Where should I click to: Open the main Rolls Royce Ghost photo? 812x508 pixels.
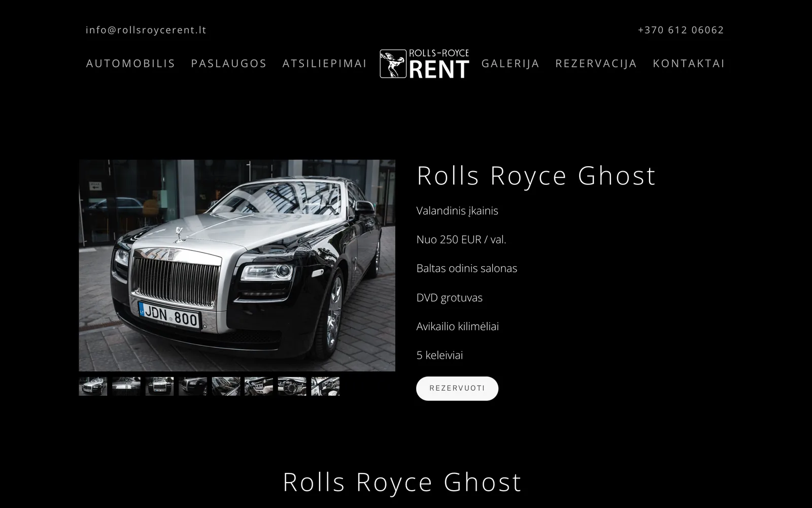pyautogui.click(x=237, y=265)
